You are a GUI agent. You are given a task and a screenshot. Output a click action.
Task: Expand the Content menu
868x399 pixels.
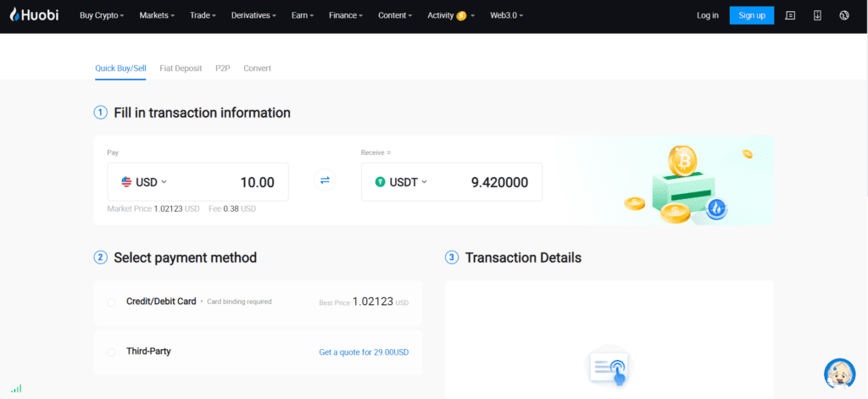pyautogui.click(x=395, y=15)
